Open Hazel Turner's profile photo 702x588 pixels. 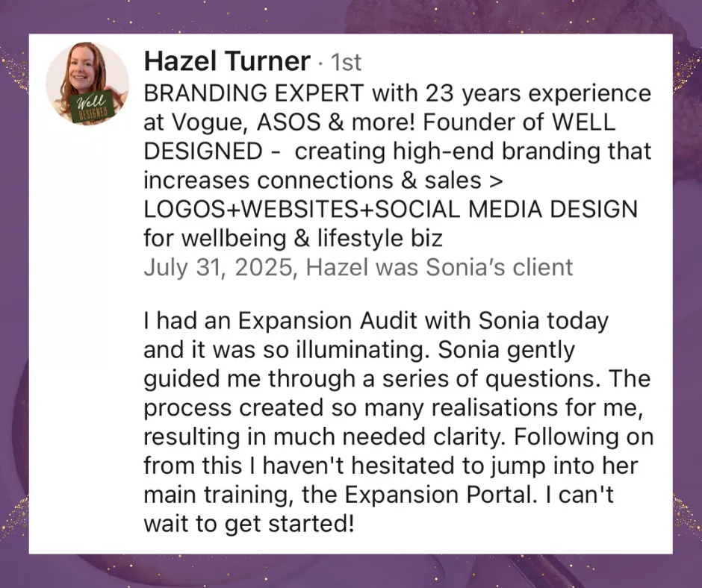[x=87, y=84]
